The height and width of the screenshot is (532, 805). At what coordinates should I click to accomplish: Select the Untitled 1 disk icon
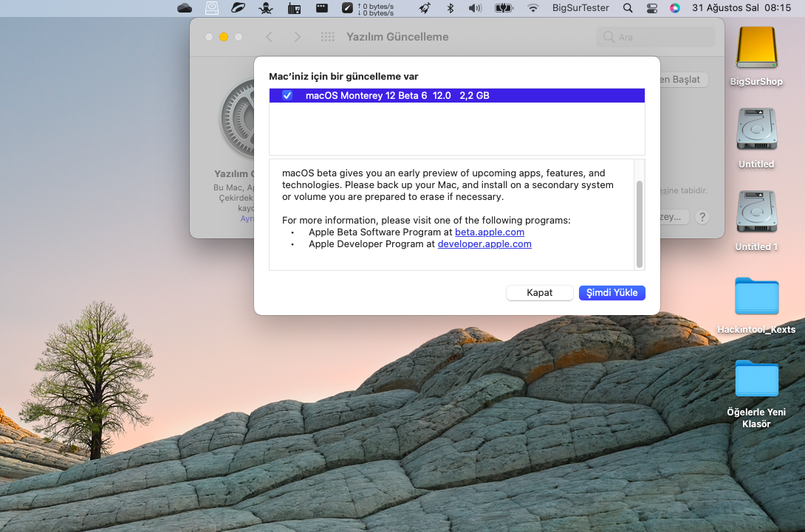click(x=756, y=213)
